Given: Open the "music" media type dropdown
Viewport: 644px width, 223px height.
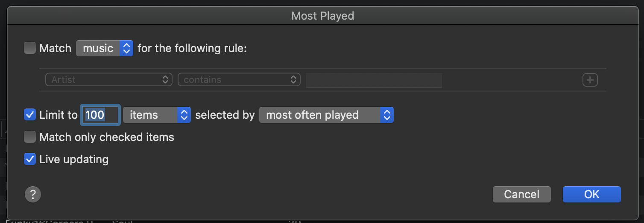Looking at the screenshot, I should tap(105, 48).
